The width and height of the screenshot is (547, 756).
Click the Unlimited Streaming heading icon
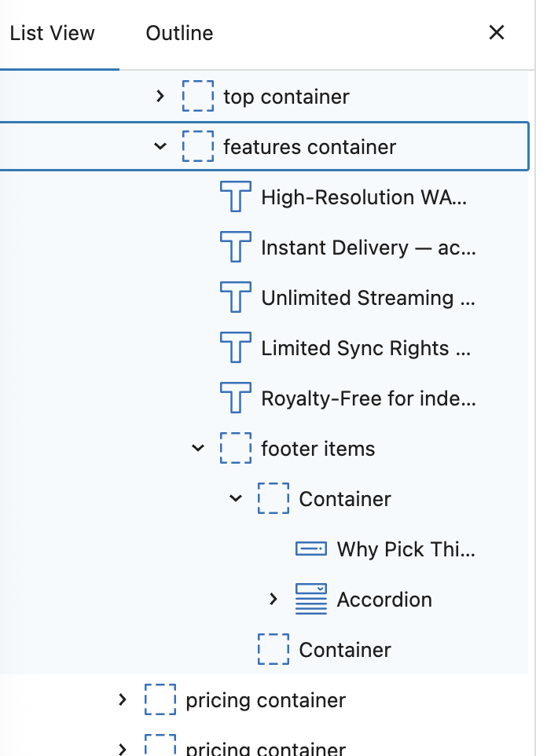235,298
